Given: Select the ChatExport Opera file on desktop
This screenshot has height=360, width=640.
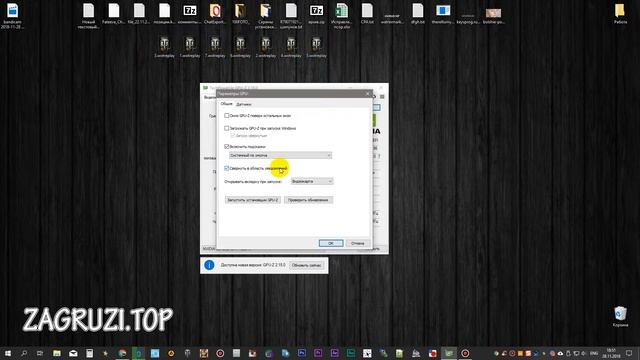Looking at the screenshot, I should pos(215,14).
